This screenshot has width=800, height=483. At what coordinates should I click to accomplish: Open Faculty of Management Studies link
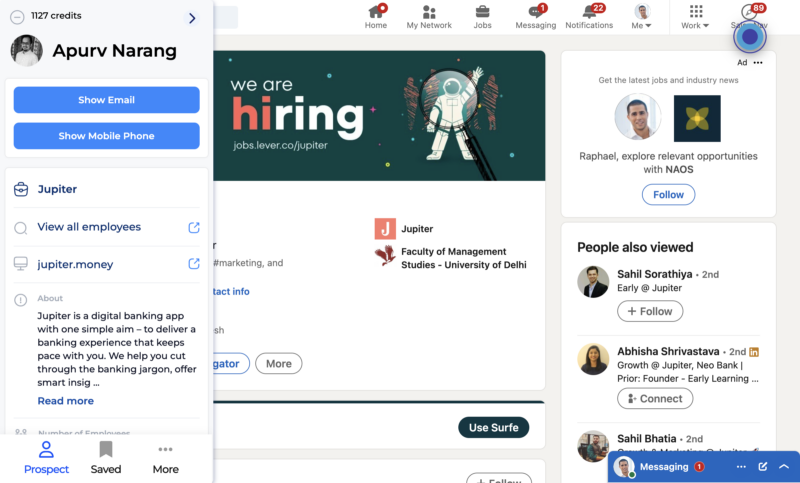click(463, 258)
